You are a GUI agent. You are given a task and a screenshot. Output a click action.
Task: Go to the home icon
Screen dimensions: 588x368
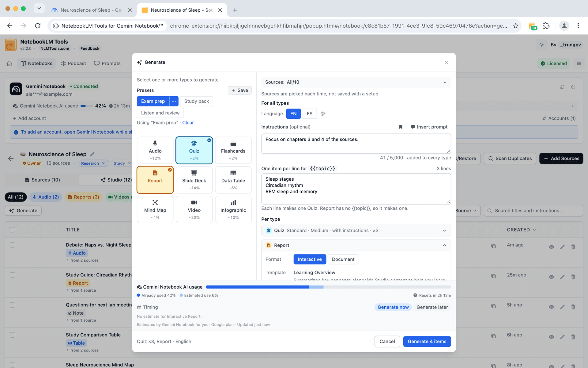9,63
